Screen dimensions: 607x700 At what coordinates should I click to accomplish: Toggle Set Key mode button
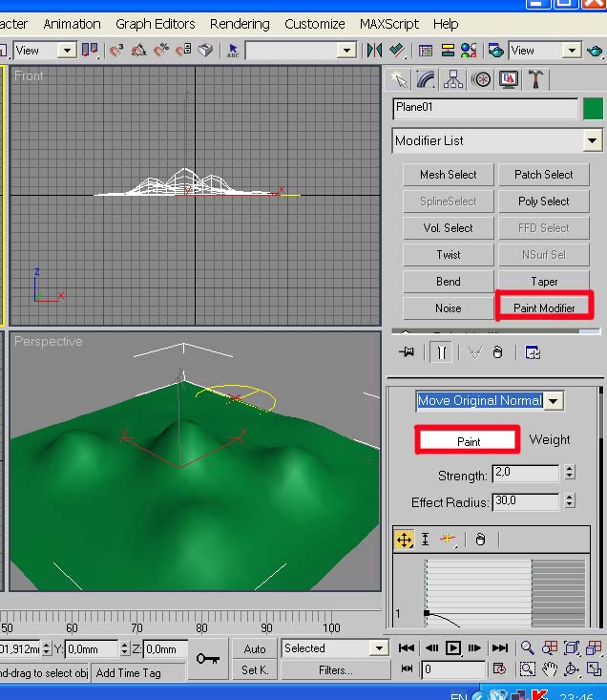pos(255,669)
